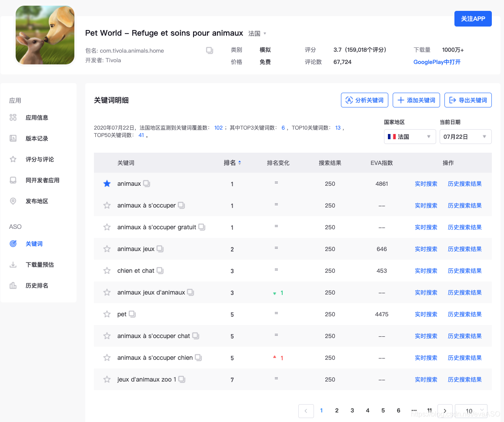Unfavorite the keyword animaux
The width and height of the screenshot is (504, 422).
(x=107, y=183)
